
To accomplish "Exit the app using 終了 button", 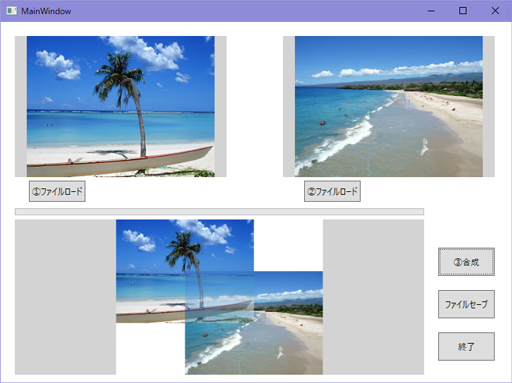I will [466, 346].
